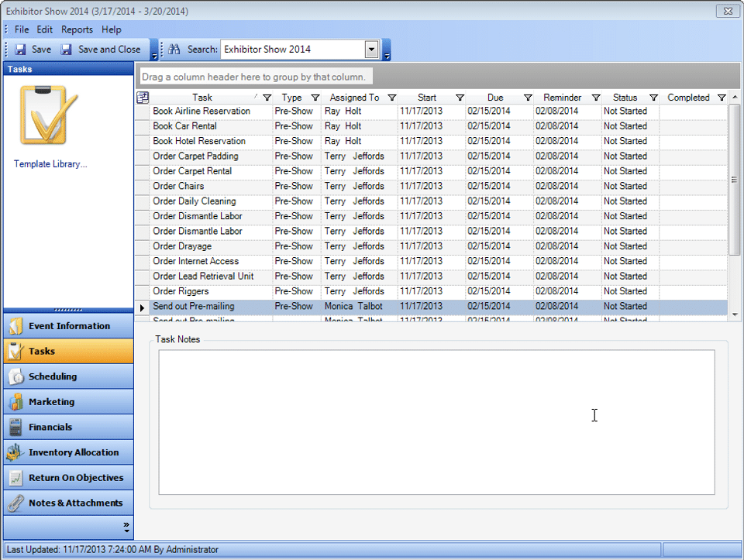Viewport: 744px width, 560px height.
Task: Click the task grid vertical scrollbar thumb
Action: (734, 180)
